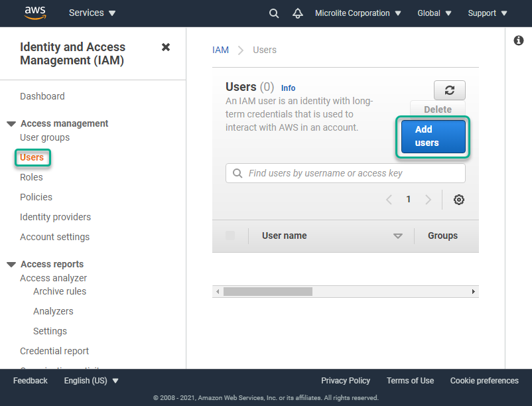Image resolution: width=532 pixels, height=406 pixels.
Task: Open Dashboard in the sidebar
Action: pyautogui.click(x=42, y=96)
